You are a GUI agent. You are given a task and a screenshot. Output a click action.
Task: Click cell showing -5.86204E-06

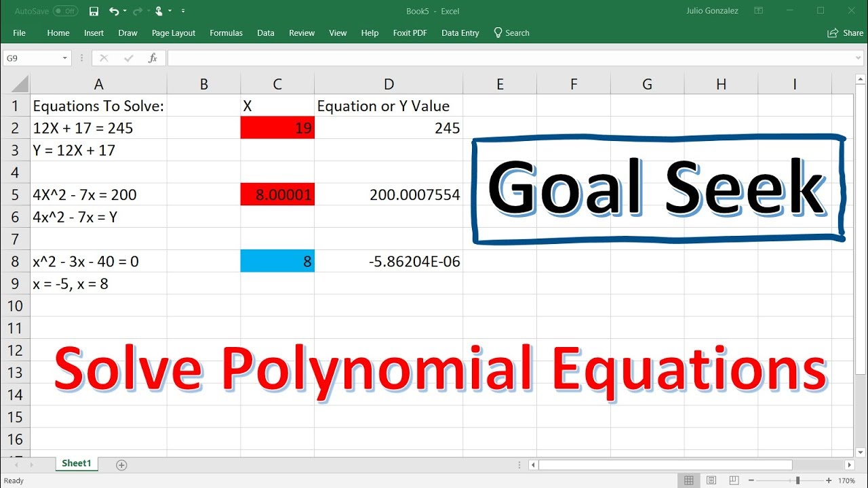pyautogui.click(x=389, y=261)
